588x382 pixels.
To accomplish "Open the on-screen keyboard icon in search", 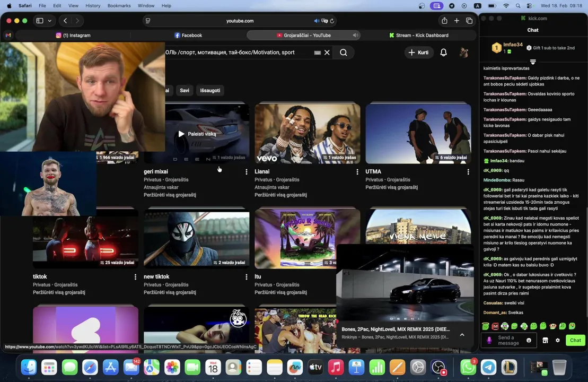I will pos(317,53).
